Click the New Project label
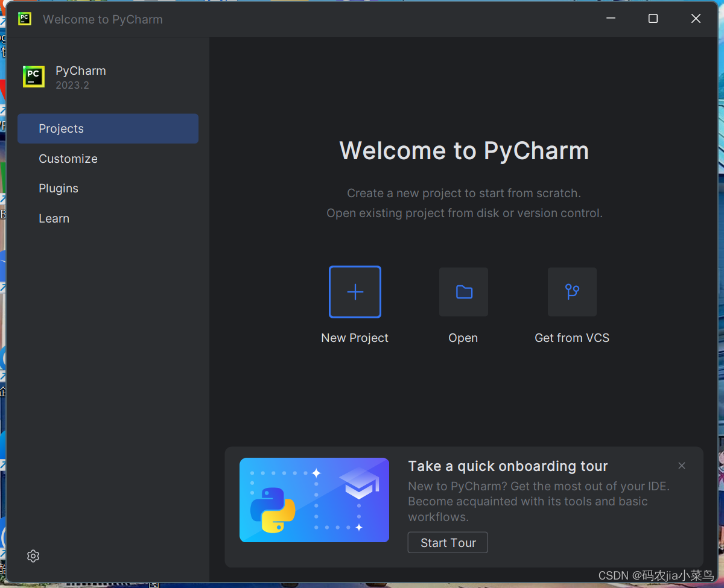Viewport: 724px width, 588px height. click(x=355, y=338)
